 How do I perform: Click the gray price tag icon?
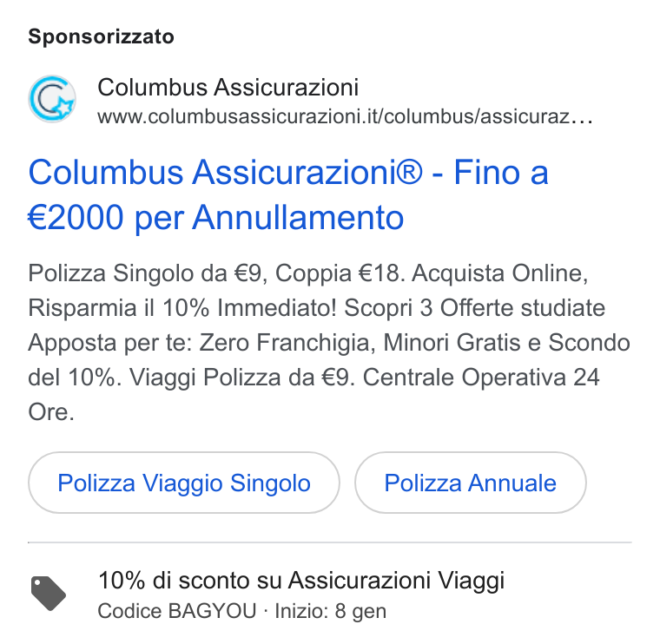(x=49, y=594)
